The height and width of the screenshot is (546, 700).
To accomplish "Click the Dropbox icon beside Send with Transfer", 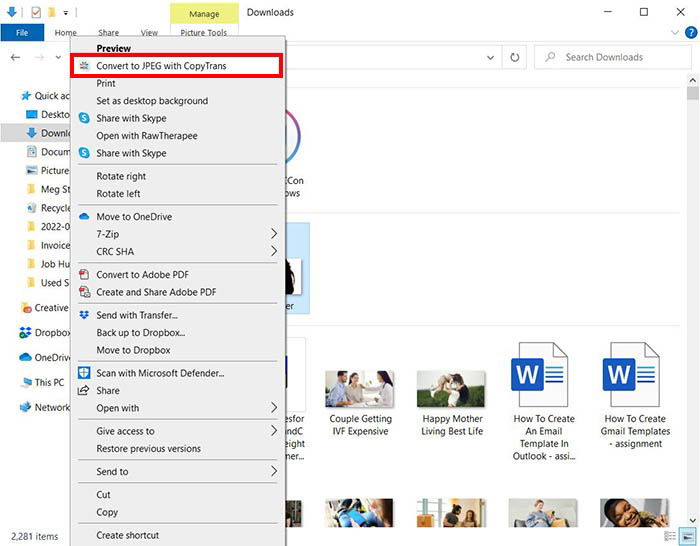I will pos(84,315).
